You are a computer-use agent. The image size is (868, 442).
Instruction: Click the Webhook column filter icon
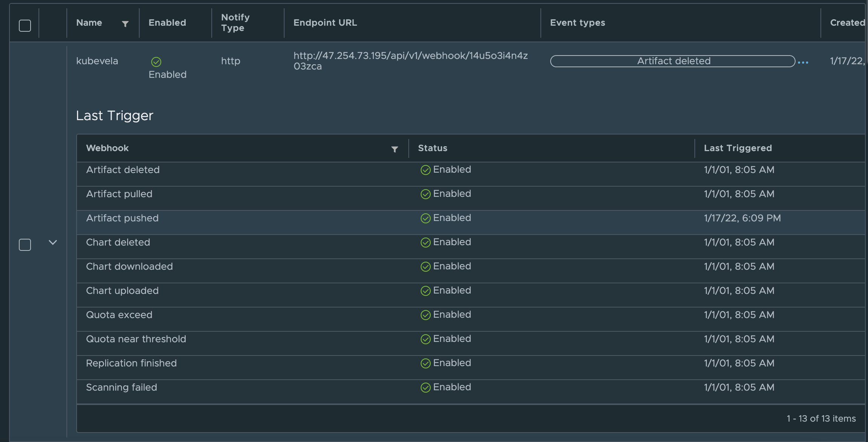[394, 149]
